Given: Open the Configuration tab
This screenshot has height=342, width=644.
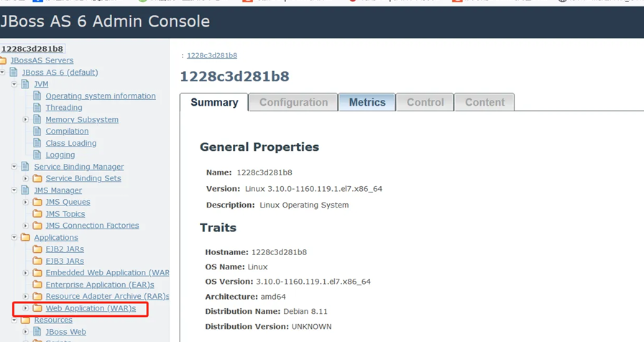Looking at the screenshot, I should (x=293, y=102).
